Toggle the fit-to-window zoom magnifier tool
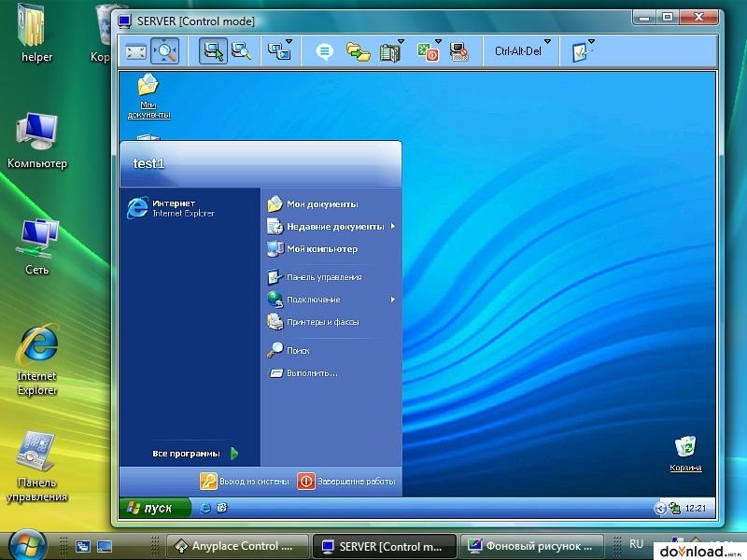 tap(165, 51)
